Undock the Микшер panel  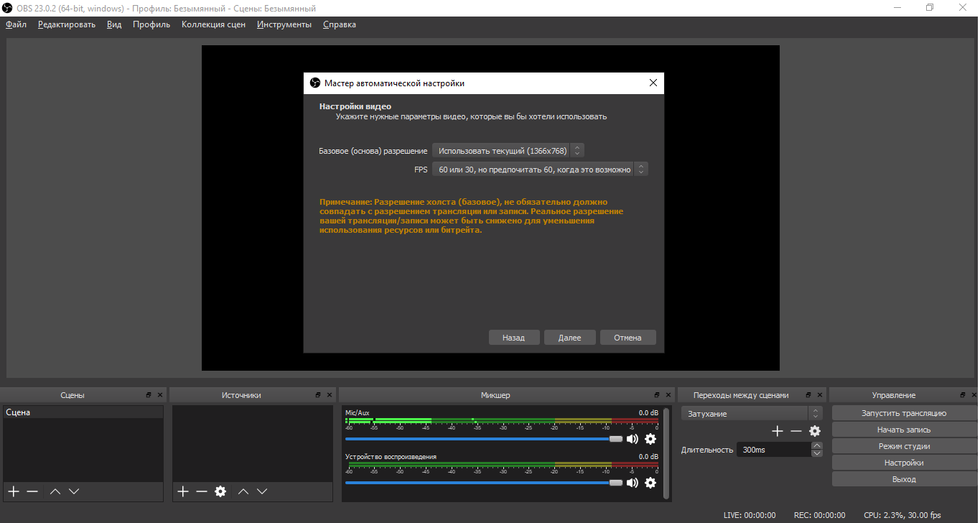tap(657, 395)
